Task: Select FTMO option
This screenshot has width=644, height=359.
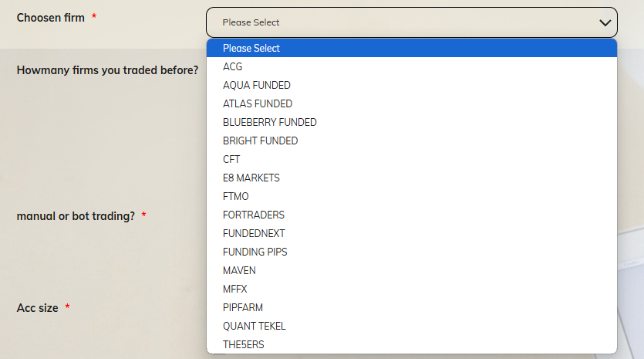Action: (x=412, y=196)
